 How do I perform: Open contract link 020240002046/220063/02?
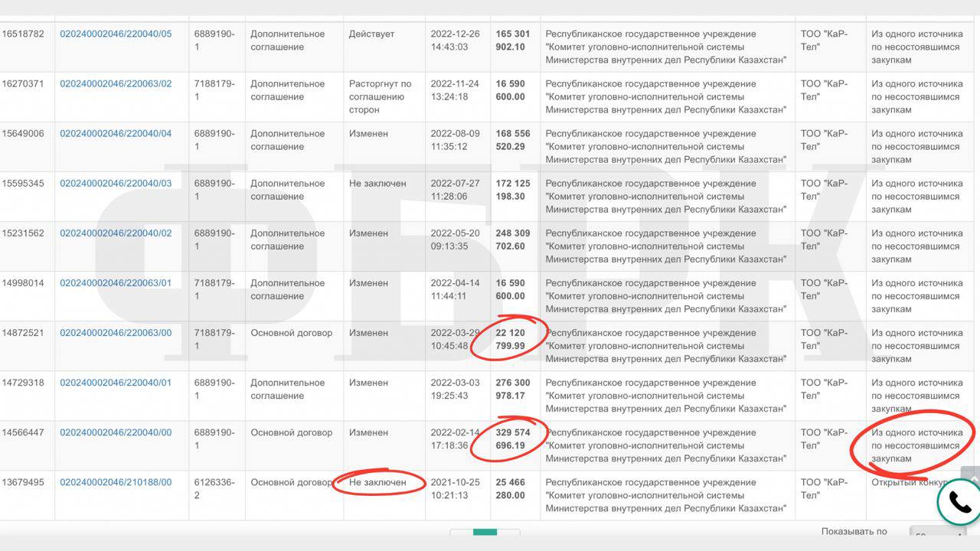(116, 83)
